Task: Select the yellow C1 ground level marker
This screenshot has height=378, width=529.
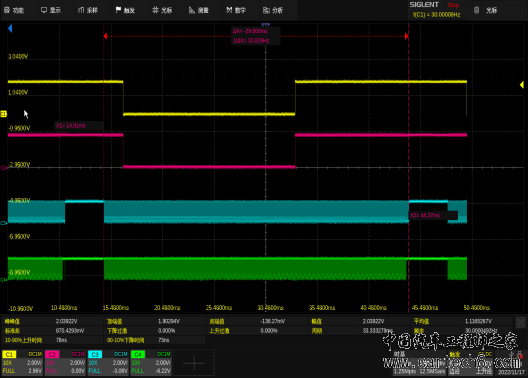Action: [3, 114]
